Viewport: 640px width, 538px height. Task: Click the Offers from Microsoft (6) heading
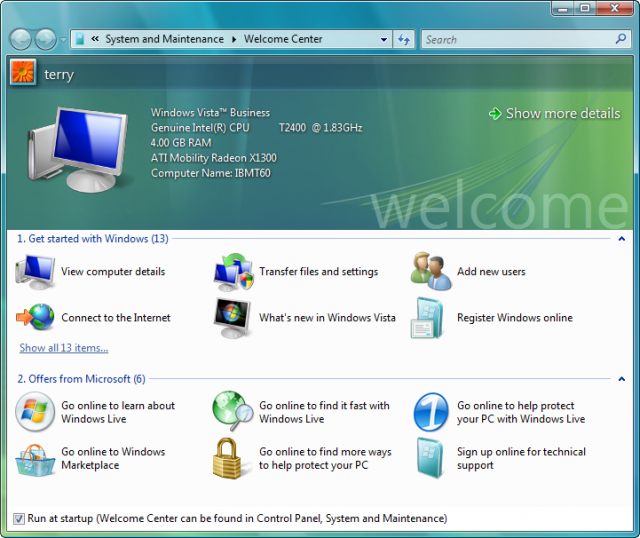tap(81, 379)
